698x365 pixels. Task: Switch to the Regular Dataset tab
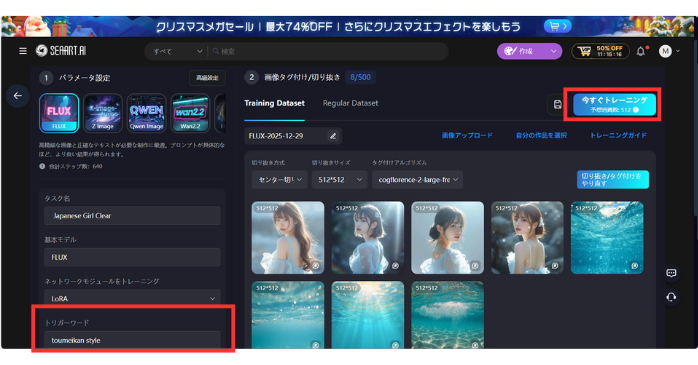coord(350,103)
